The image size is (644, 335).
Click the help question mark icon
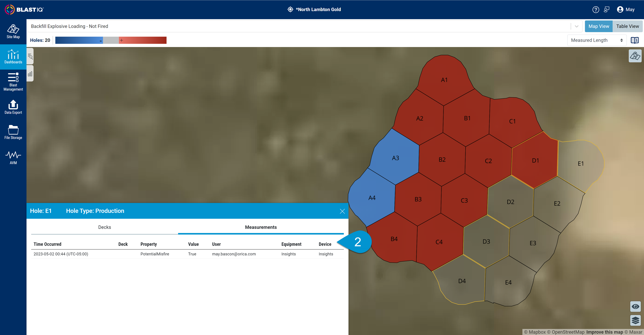tap(596, 9)
